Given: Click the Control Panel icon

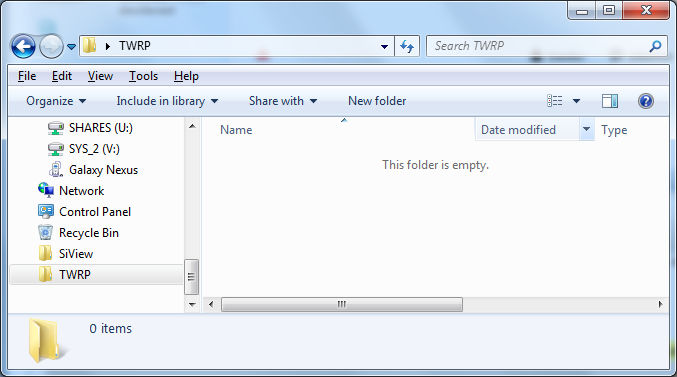Looking at the screenshot, I should pyautogui.click(x=46, y=211).
